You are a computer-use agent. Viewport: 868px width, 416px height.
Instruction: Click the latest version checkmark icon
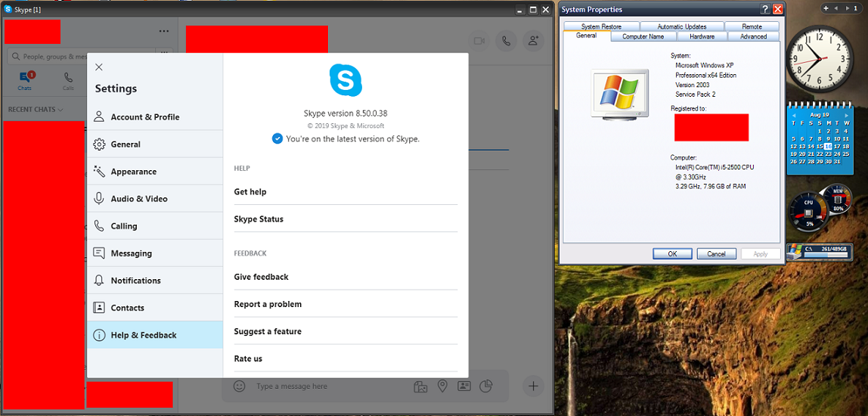click(x=277, y=138)
